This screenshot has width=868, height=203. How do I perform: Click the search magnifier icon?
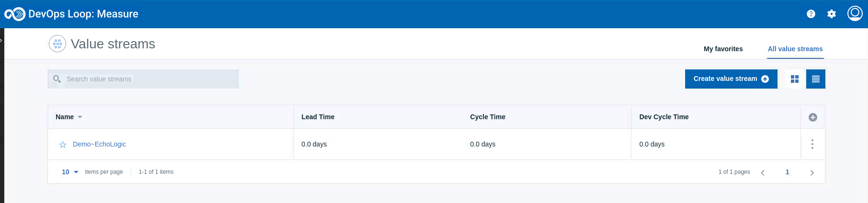coord(57,79)
